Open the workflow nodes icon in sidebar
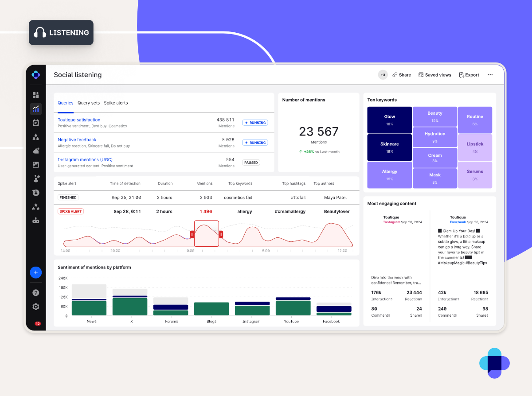 coord(36,179)
